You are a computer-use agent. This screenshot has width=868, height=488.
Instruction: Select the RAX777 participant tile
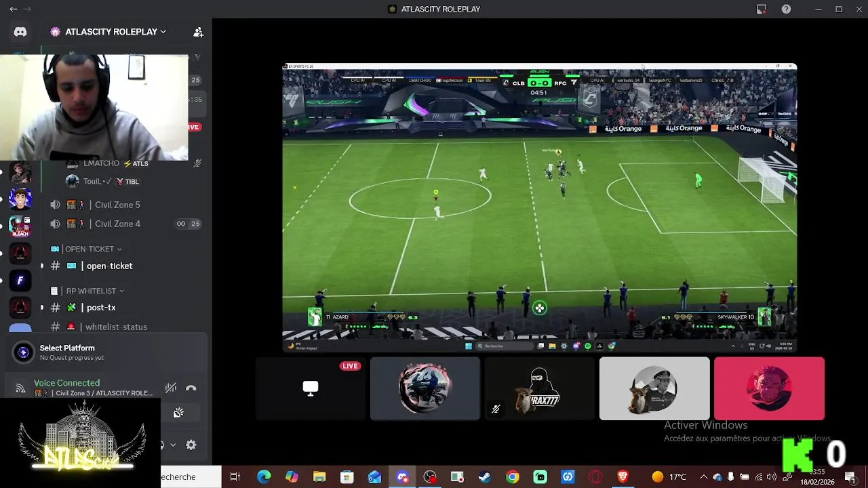(x=540, y=388)
